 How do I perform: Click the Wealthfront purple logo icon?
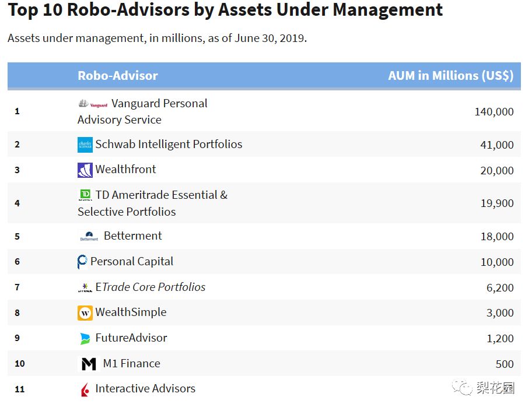[85, 170]
